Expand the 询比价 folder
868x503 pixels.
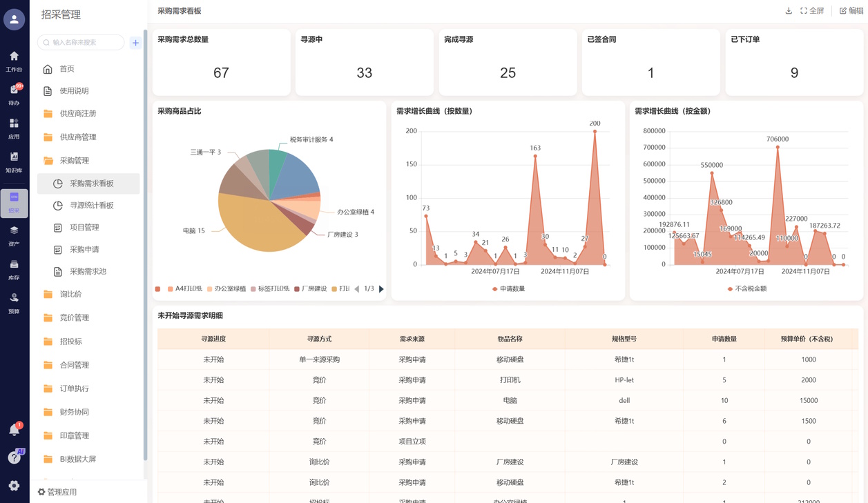tap(70, 294)
